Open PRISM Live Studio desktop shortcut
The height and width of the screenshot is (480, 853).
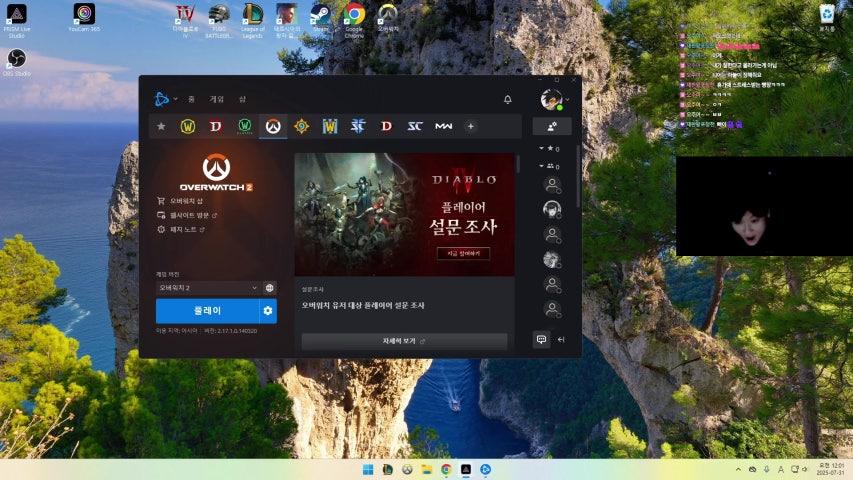[16, 20]
